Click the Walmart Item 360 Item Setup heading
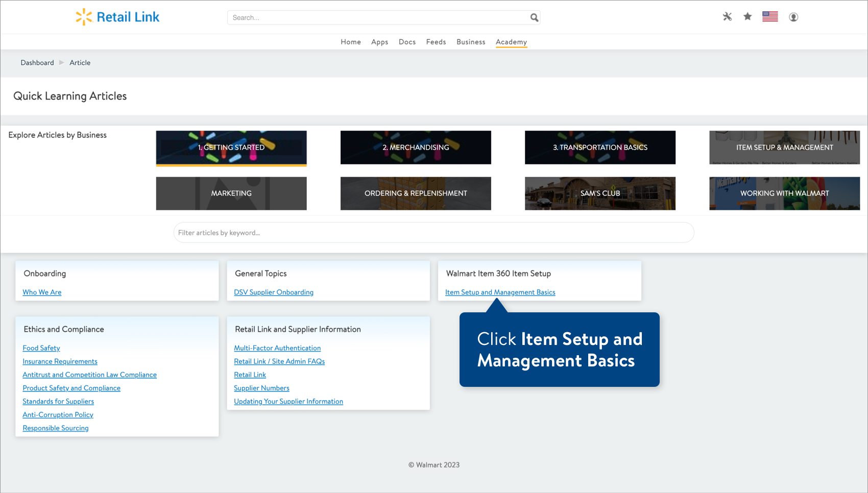Screen dimensions: 868x493 (x=498, y=274)
